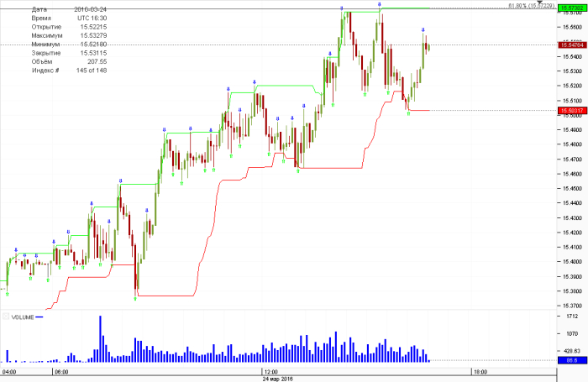Viewport: 588px width, 382px height.
Task: Click the 18:00 time axis label
Action: [480, 372]
